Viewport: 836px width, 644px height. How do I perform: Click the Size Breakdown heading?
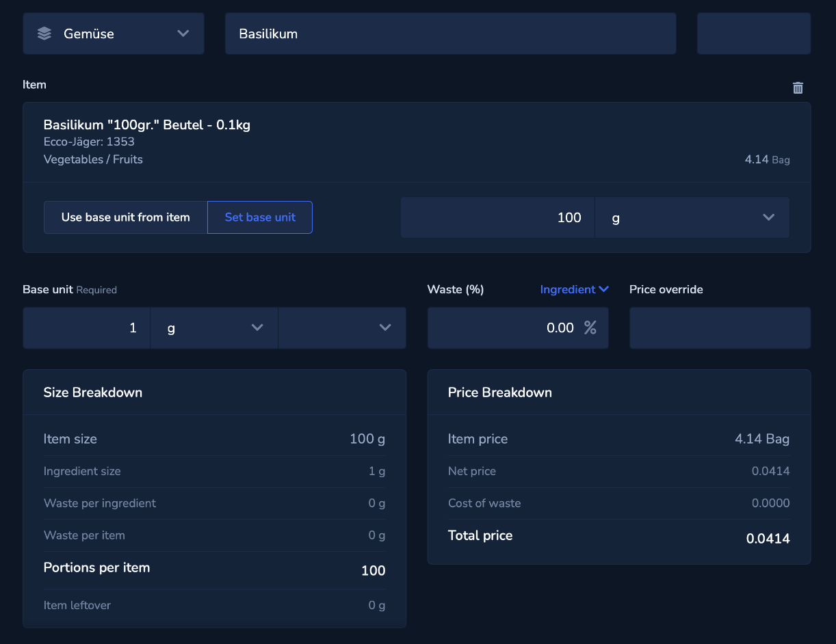click(93, 392)
